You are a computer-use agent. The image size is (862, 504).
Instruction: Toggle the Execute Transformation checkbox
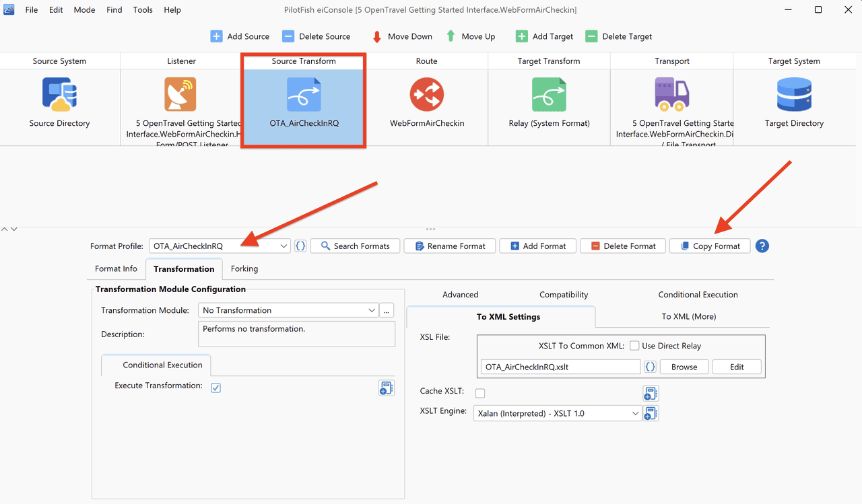coord(215,388)
